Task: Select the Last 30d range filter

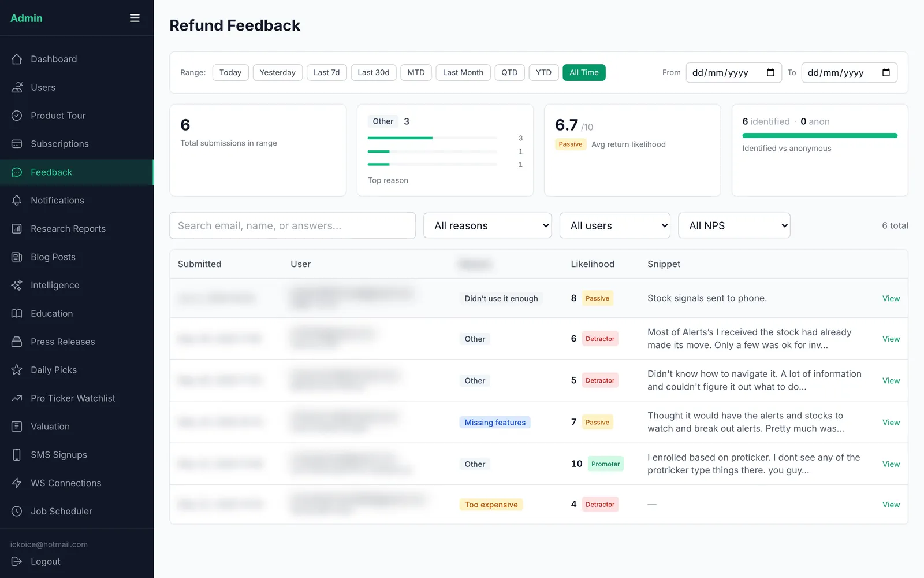Action: point(373,72)
